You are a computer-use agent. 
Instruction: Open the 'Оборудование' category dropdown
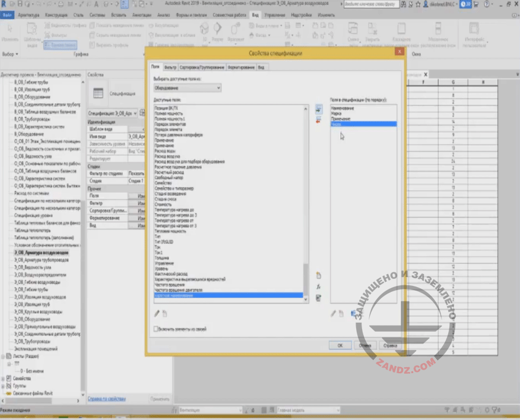[187, 88]
